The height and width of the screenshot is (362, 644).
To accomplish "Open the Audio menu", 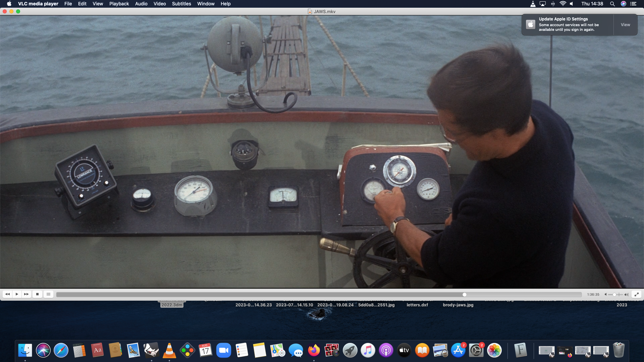I will click(x=141, y=4).
